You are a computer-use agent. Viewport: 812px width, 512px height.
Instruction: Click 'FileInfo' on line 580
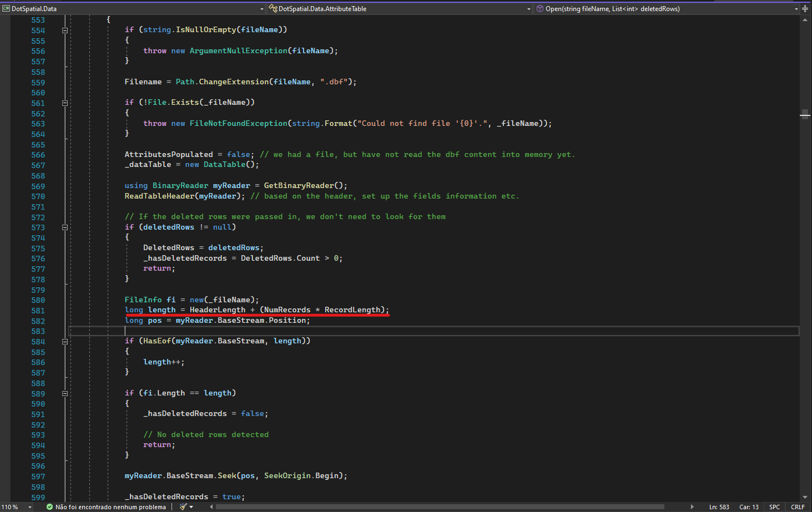point(143,300)
